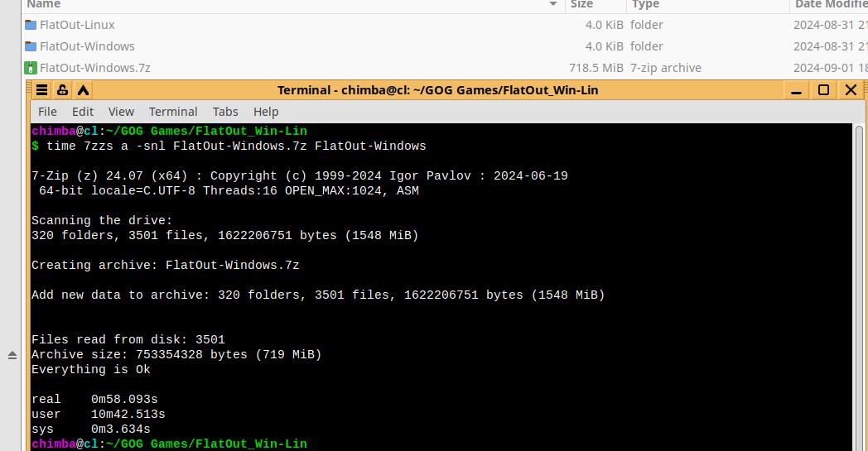
Task: Click the 'Everything is Ok' output line
Action: click(91, 370)
